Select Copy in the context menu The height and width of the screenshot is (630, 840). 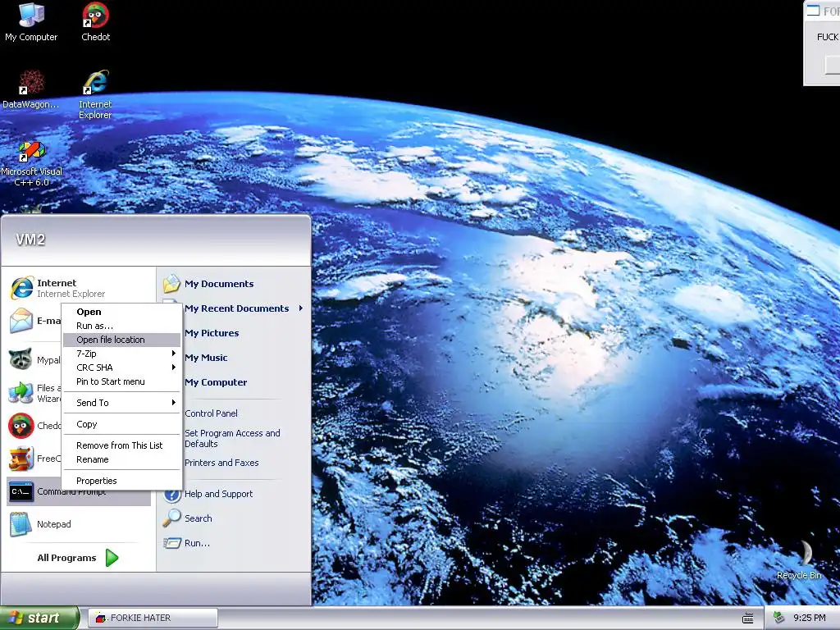pyautogui.click(x=121, y=424)
